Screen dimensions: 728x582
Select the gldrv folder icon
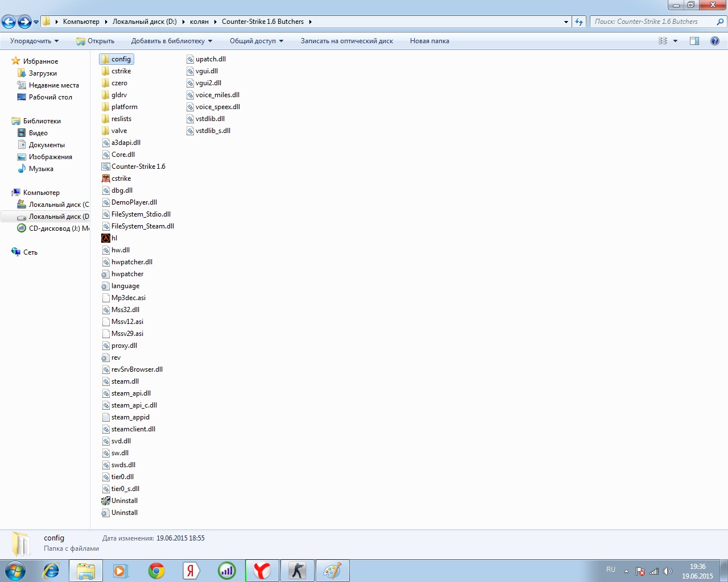pyautogui.click(x=105, y=95)
